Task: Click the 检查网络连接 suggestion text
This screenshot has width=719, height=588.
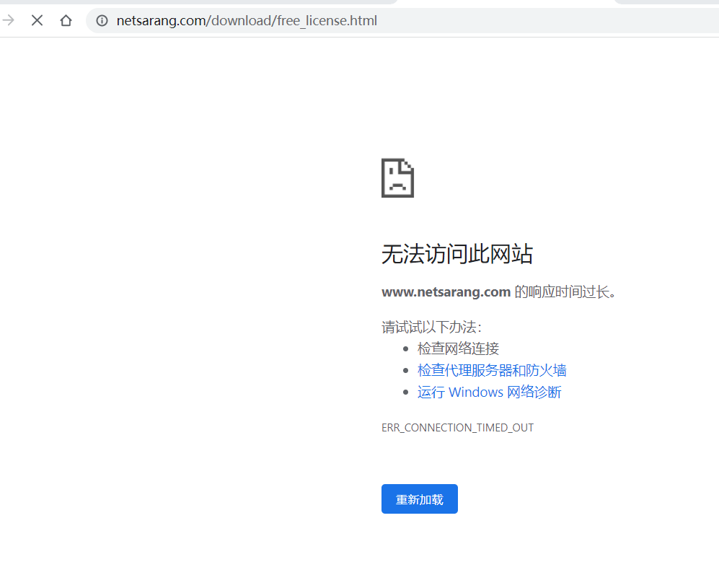Action: pos(458,348)
